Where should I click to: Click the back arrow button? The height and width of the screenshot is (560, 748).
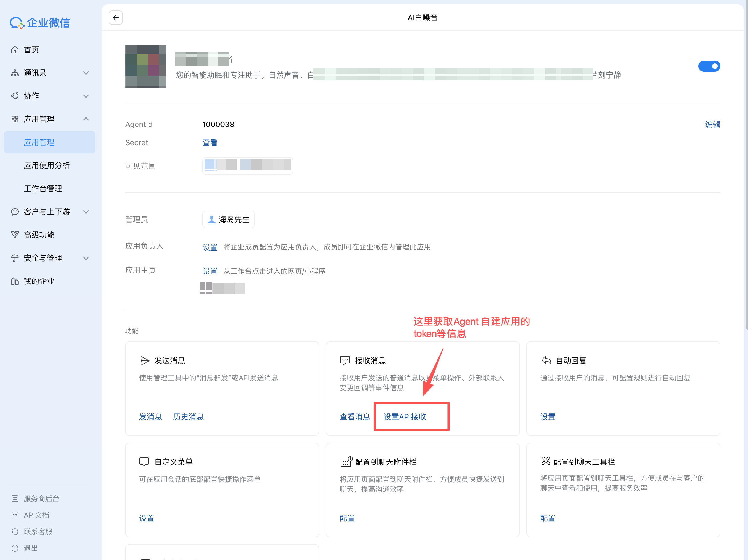116,18
